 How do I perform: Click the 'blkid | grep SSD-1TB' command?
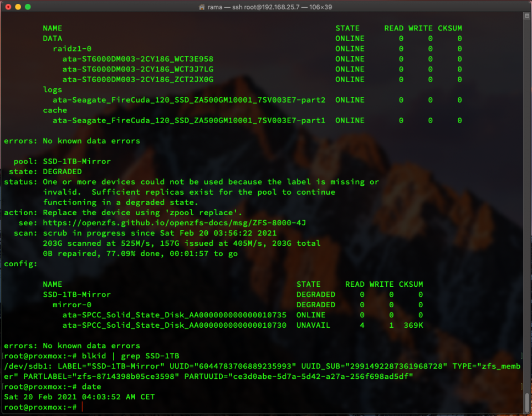(131, 356)
